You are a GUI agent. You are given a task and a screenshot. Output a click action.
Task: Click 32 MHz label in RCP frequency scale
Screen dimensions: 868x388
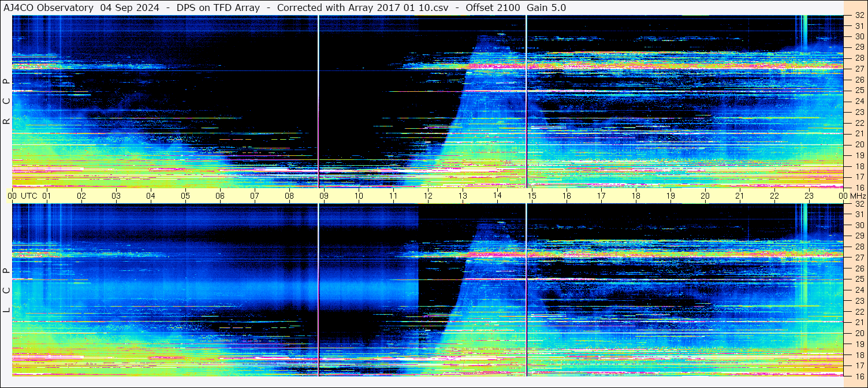click(x=859, y=16)
